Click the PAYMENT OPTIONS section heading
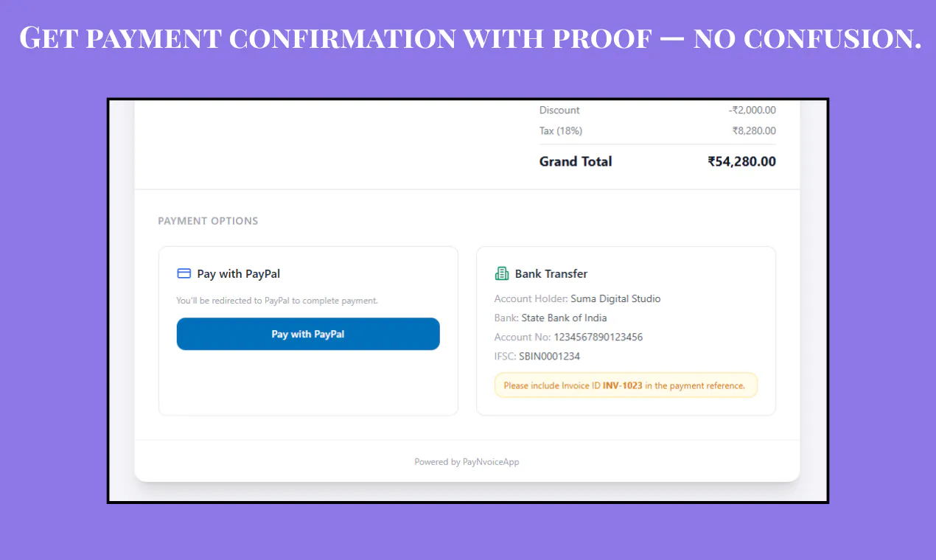936x560 pixels. pyautogui.click(x=208, y=221)
